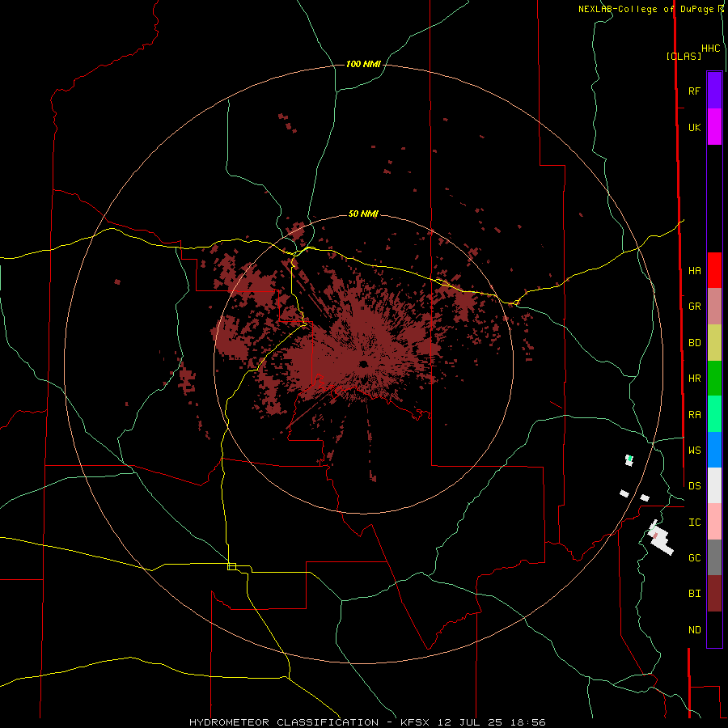
Task: Click the GC legend label
Action: point(694,558)
